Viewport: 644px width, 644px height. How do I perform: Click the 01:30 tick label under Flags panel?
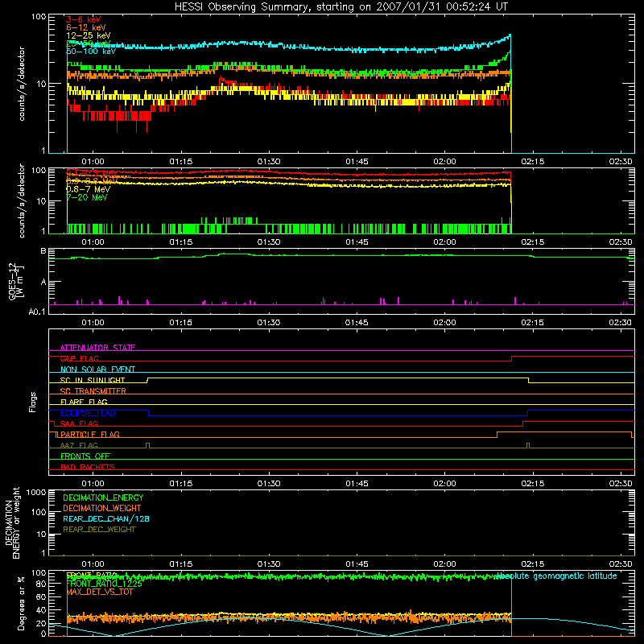(x=269, y=484)
